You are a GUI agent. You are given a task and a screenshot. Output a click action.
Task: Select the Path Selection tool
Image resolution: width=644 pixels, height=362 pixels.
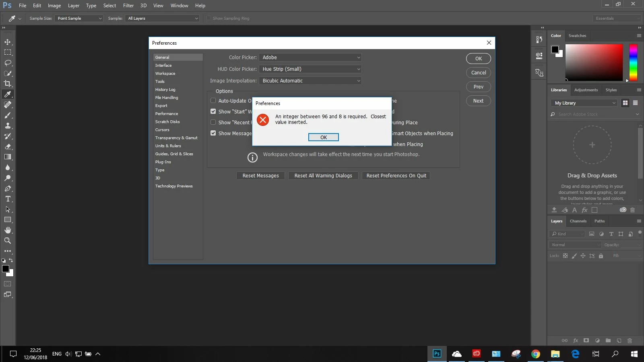tap(8, 209)
